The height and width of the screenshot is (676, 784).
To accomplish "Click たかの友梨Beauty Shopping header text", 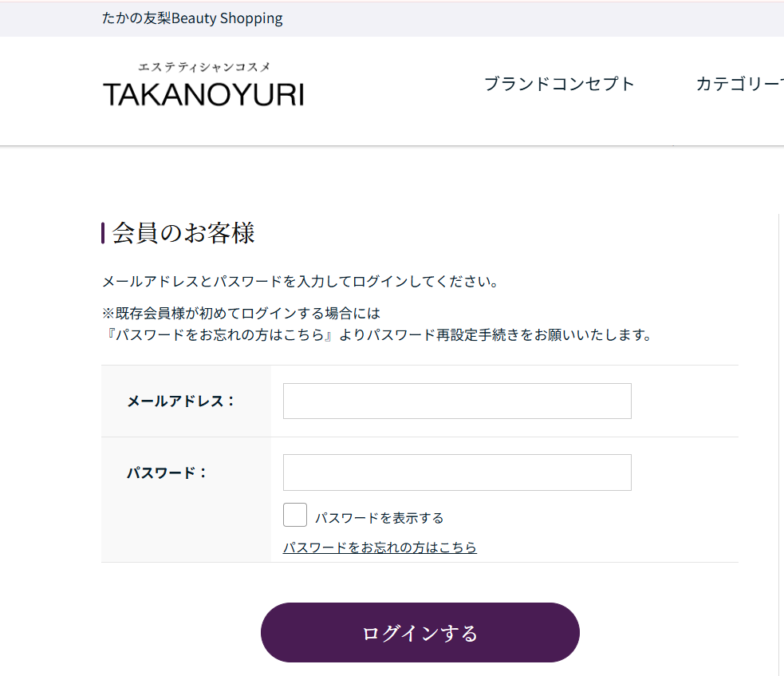I will click(x=192, y=18).
